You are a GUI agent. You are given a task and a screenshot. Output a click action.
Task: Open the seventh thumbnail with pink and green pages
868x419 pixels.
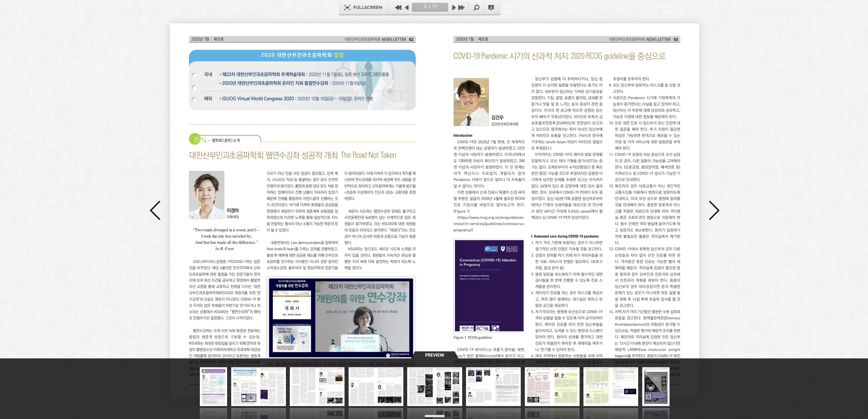click(x=552, y=386)
